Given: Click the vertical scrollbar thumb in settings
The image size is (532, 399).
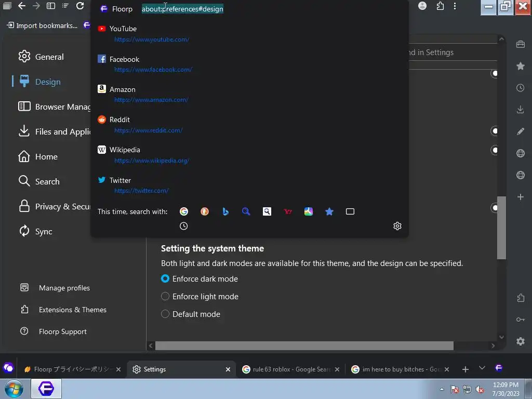Looking at the screenshot, I should pos(501,228).
